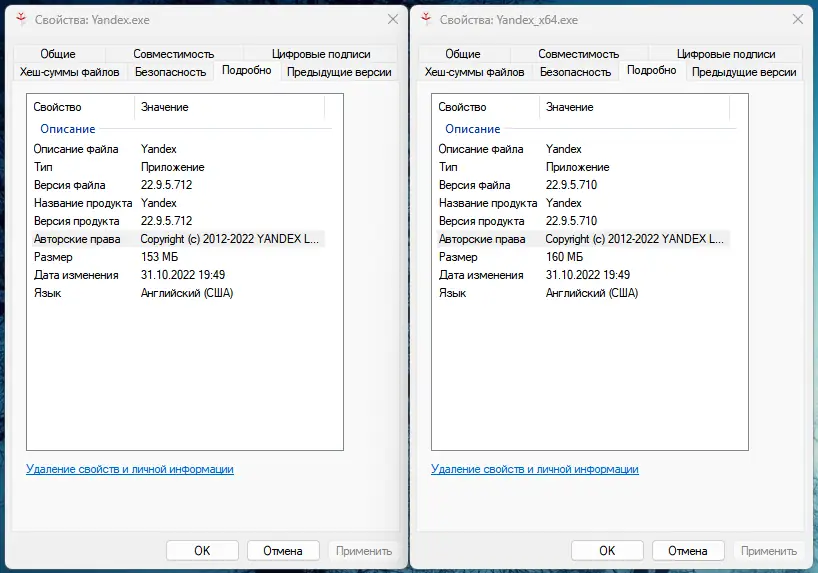Screen dimensions: 818x573
Task: Confirm with OK in the Yandex_x64.exe dialog
Action: pyautogui.click(x=607, y=550)
